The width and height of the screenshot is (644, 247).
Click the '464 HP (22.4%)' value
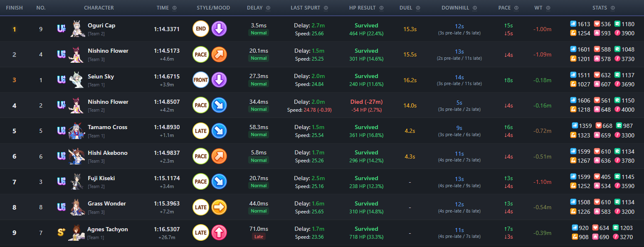pyautogui.click(x=366, y=33)
